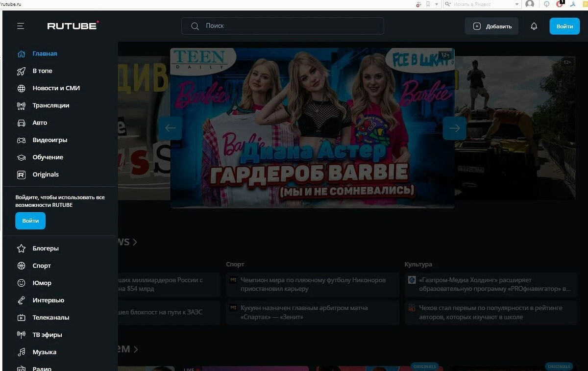The height and width of the screenshot is (371, 588).
Task: Open Обучение category
Action: coord(48,157)
